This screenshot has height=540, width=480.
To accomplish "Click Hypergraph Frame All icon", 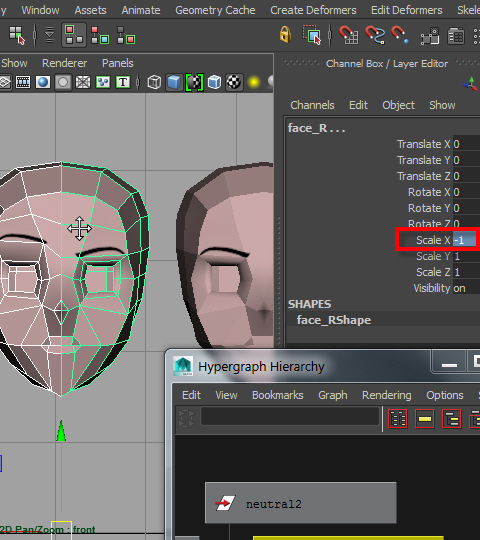I will coord(398,419).
